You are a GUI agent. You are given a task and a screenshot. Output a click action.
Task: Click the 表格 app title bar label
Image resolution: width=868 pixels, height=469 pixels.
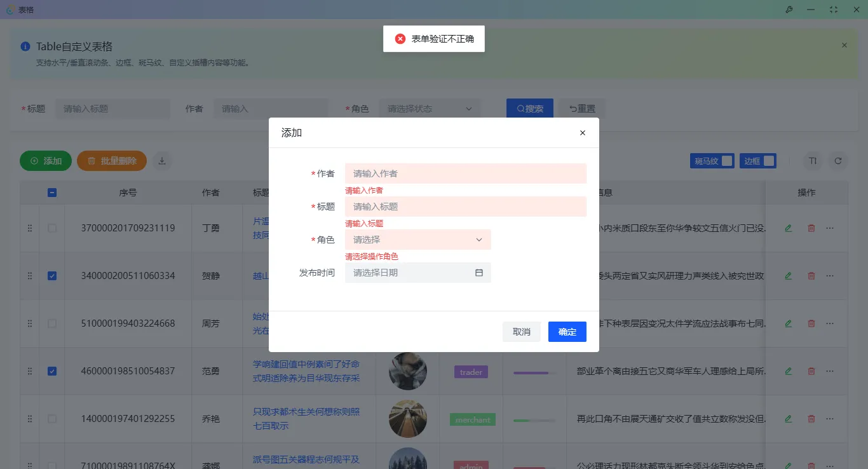click(26, 10)
